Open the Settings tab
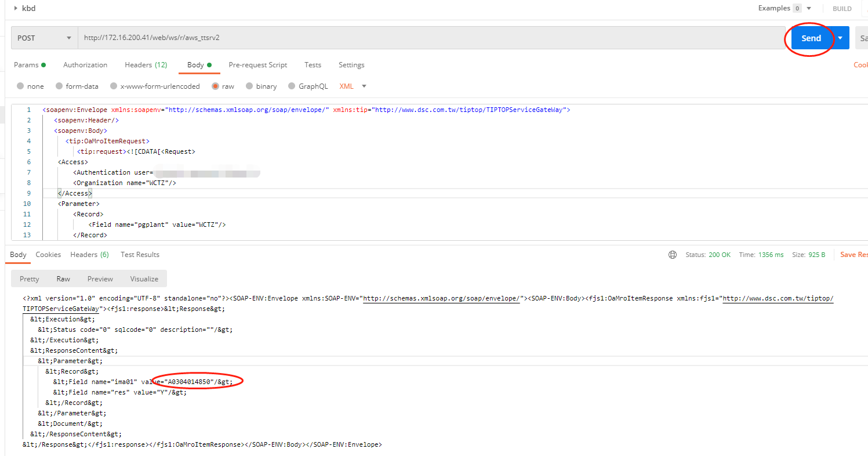Screen dimensions: 868x456 351,65
